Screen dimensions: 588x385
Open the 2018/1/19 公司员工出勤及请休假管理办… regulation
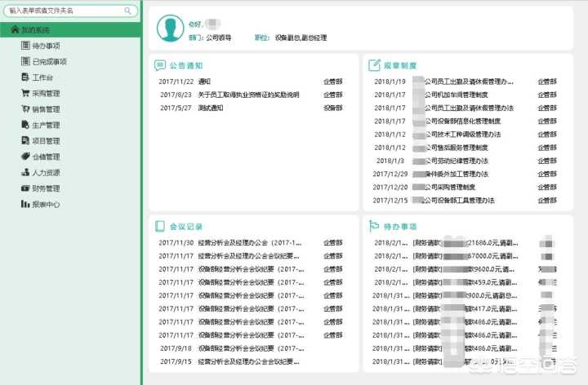(x=465, y=82)
